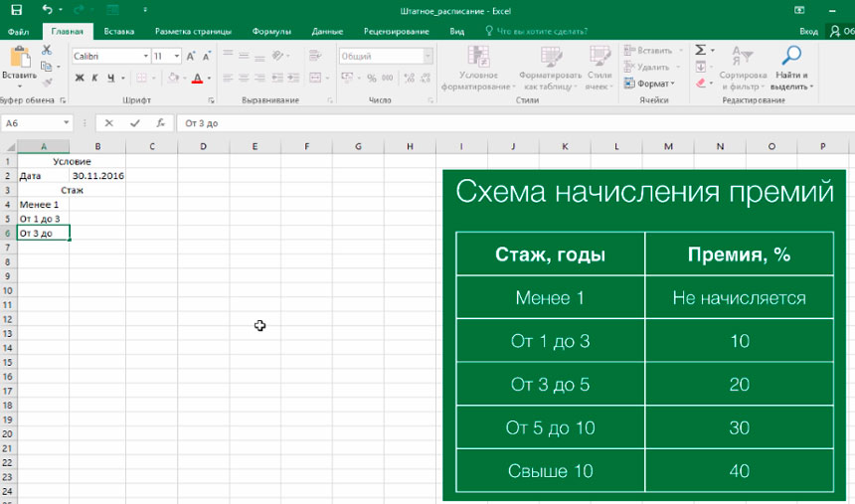This screenshot has width=855, height=504.
Task: Open Условное форматирование menu
Action: (x=478, y=69)
